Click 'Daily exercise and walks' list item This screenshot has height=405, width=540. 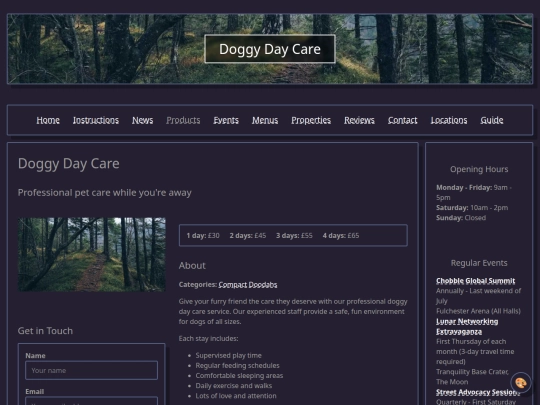(233, 386)
